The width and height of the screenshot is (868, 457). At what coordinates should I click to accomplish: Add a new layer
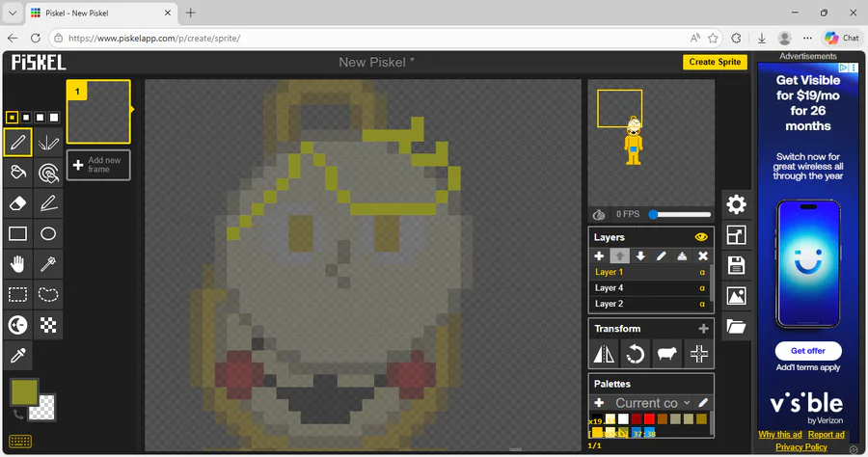pyautogui.click(x=599, y=256)
